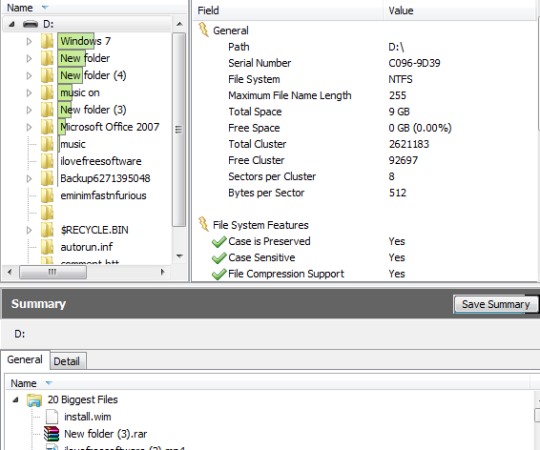Screen dimensions: 540x450
Task: Click the File Compression Support checkmark
Action: [219, 274]
